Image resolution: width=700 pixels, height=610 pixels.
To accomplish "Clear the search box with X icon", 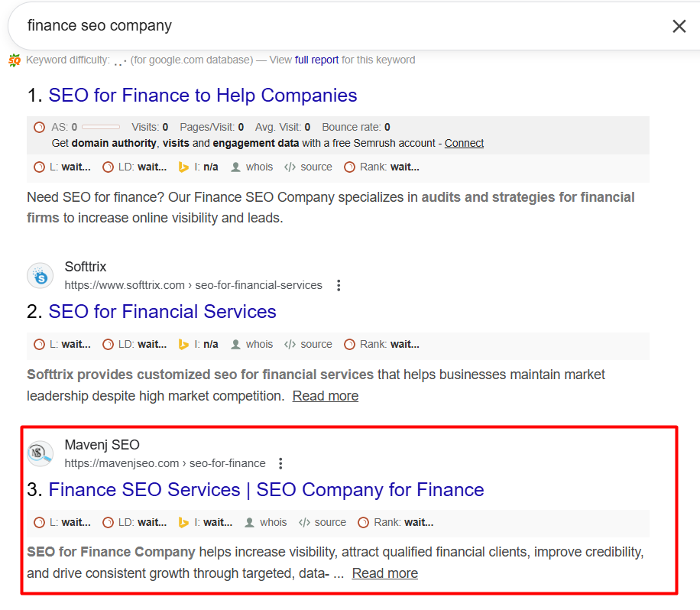I will pos(679,26).
